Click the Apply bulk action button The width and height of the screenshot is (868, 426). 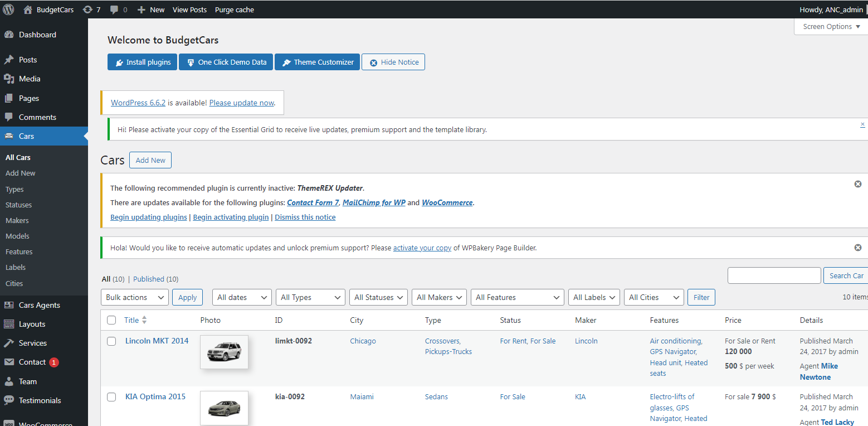pos(187,297)
